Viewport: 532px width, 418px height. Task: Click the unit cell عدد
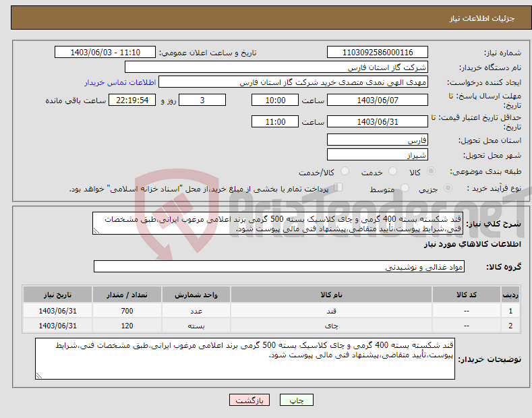196,311
